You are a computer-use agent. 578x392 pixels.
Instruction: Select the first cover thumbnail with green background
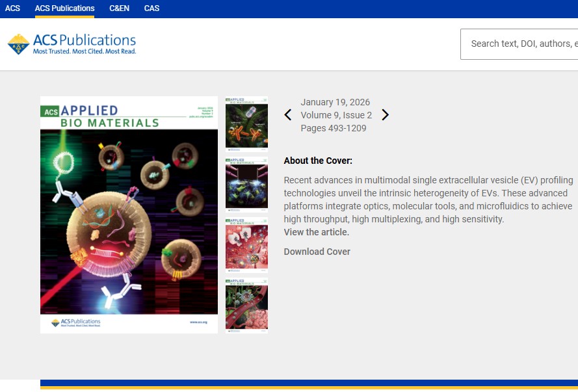coord(246,124)
